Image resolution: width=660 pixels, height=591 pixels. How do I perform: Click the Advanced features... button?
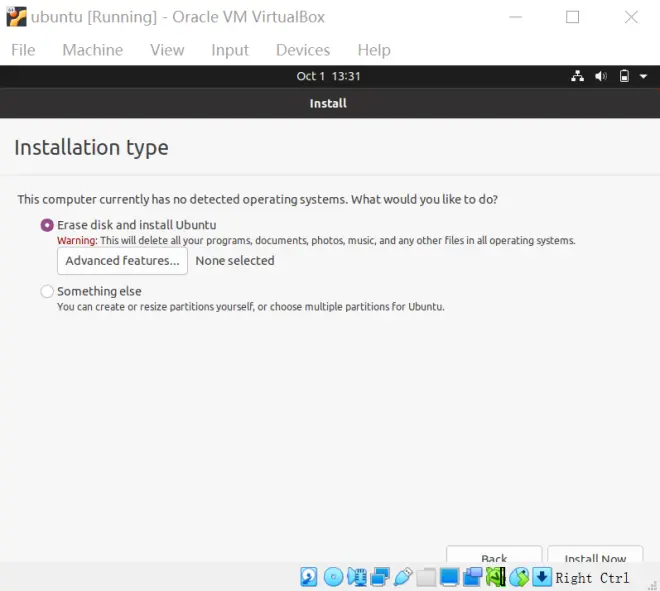pyautogui.click(x=122, y=261)
